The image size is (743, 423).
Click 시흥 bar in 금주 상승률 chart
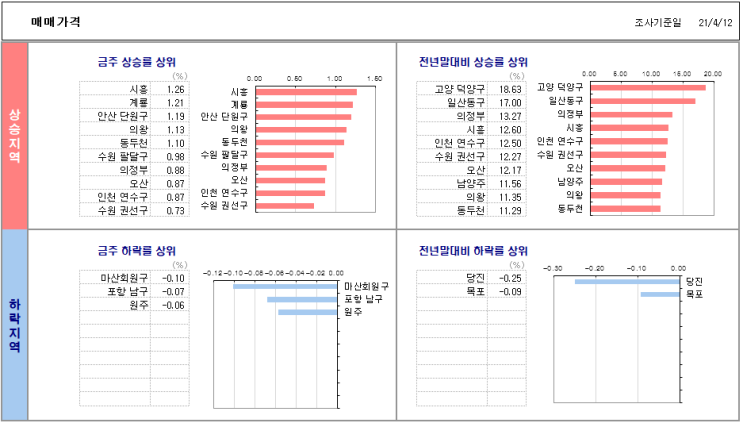click(x=306, y=92)
